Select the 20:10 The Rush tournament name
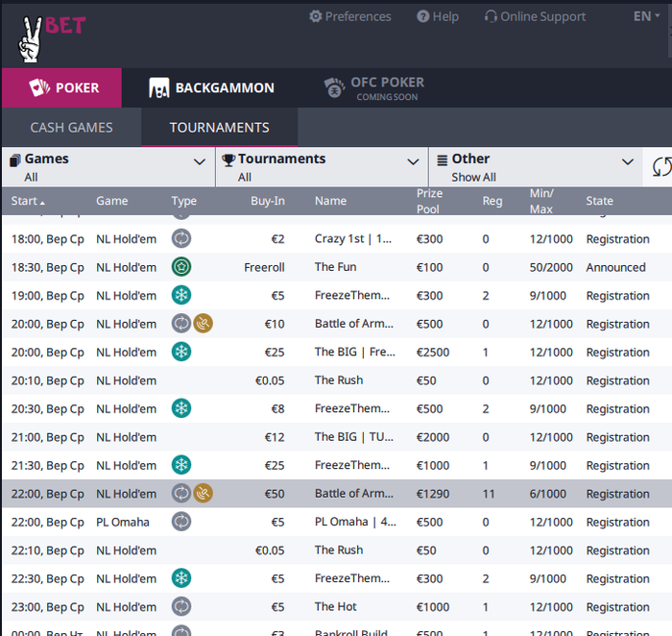 pyautogui.click(x=339, y=380)
